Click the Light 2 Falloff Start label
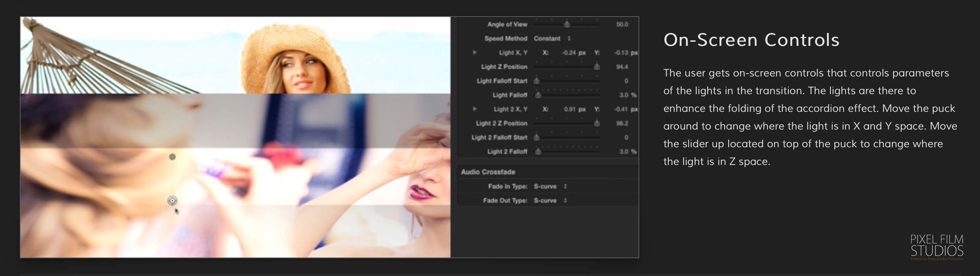 (499, 137)
